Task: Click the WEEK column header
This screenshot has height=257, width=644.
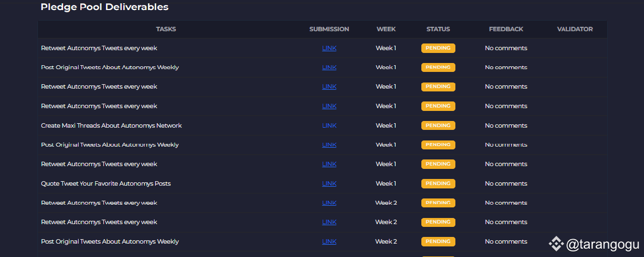Action: point(386,29)
